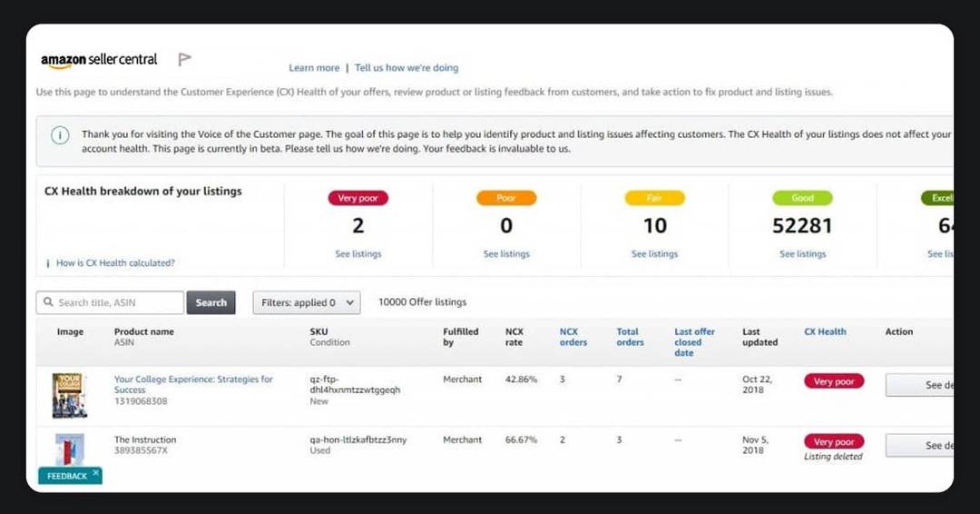The width and height of the screenshot is (980, 514).
Task: Click the Very poor red badge in breakdown
Action: 358,198
